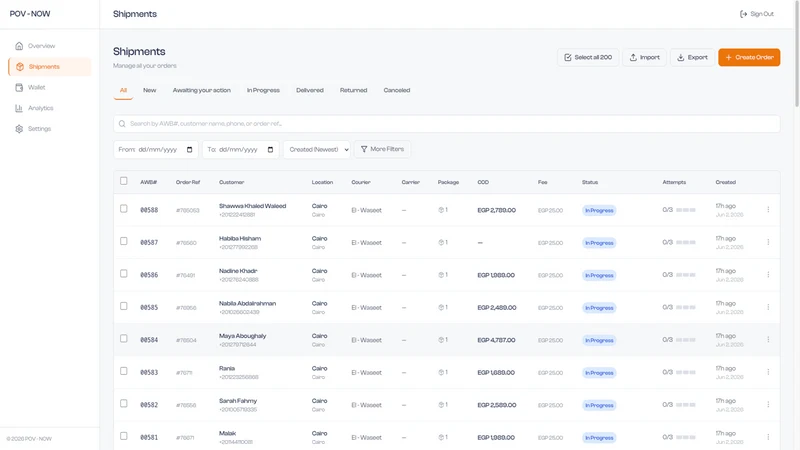Viewport: 800px width, 450px height.
Task: Click the COD column header
Action: pos(483,182)
